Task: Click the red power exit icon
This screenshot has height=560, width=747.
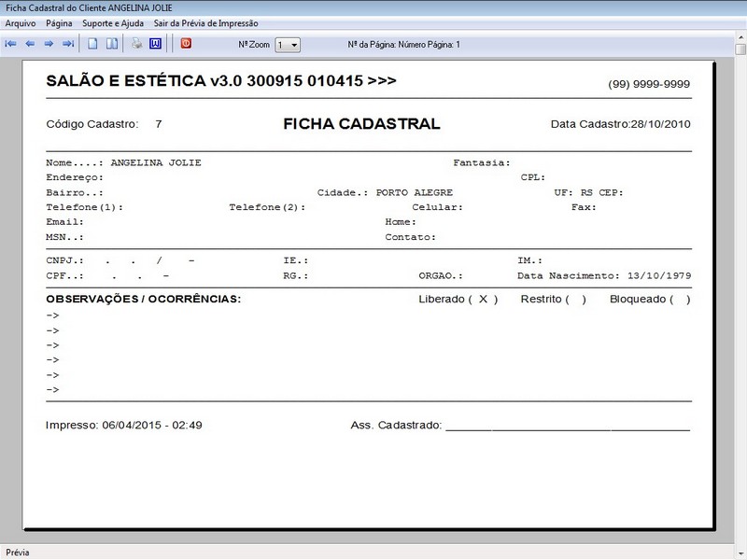Action: pyautogui.click(x=186, y=43)
